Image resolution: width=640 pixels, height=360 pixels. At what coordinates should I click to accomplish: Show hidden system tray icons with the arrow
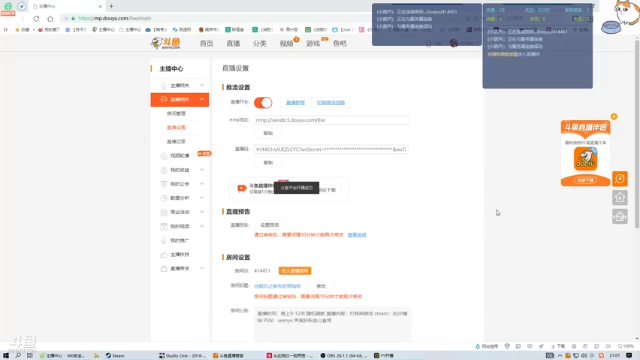click(x=560, y=356)
